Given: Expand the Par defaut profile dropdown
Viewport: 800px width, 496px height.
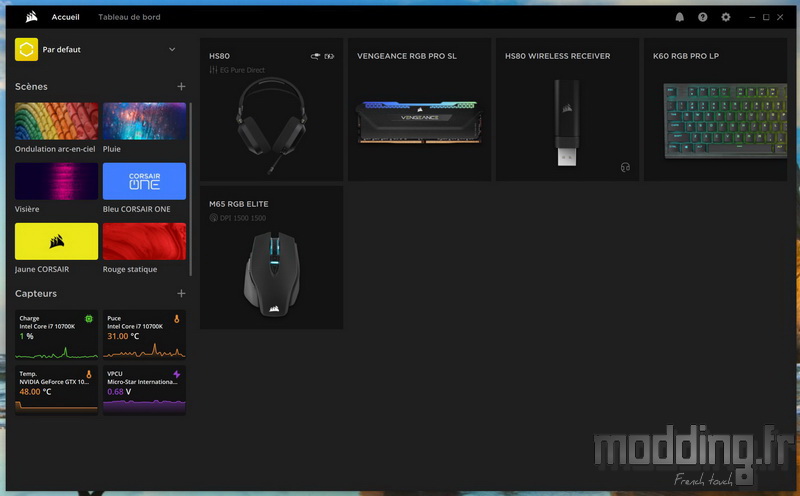Looking at the screenshot, I should [x=172, y=49].
